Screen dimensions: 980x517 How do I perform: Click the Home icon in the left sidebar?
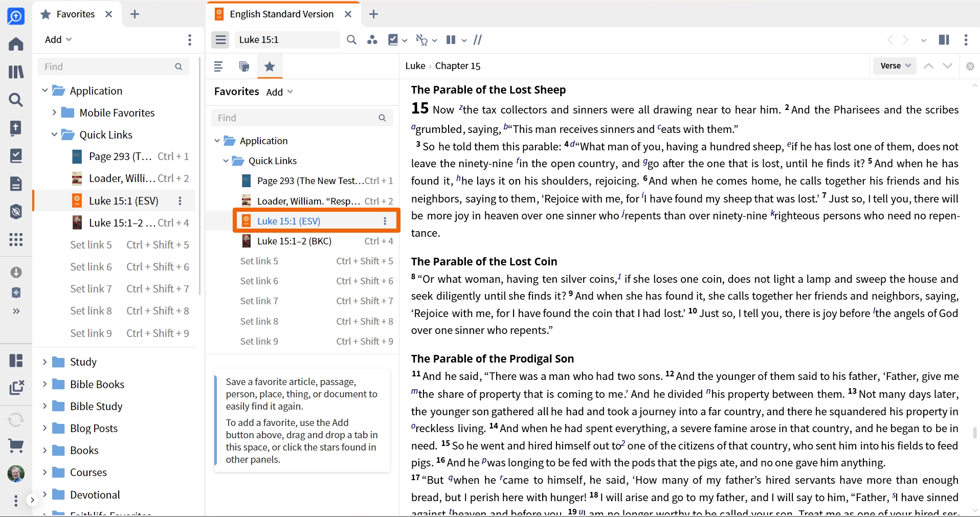pyautogui.click(x=16, y=44)
